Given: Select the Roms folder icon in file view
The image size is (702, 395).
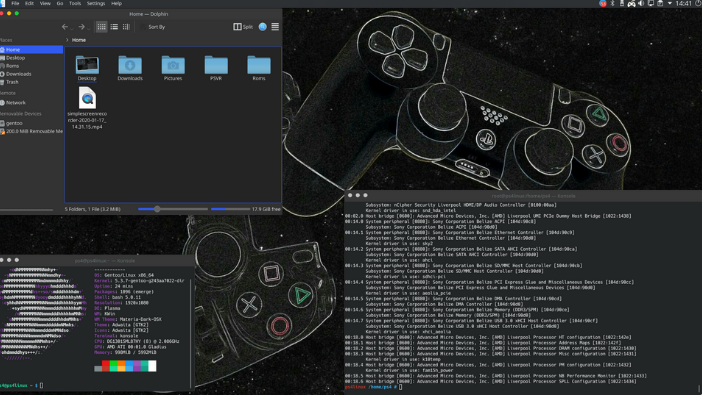Looking at the screenshot, I should tap(259, 65).
